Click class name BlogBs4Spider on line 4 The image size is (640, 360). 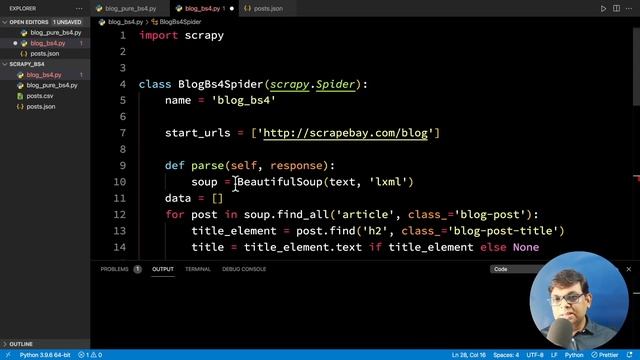tap(220, 84)
